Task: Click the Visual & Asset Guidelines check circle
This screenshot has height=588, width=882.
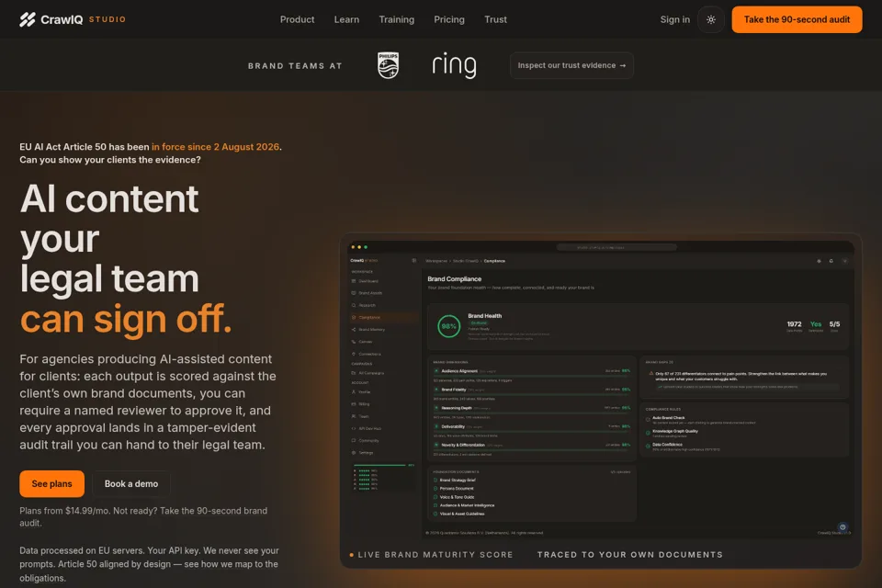Action: click(435, 514)
